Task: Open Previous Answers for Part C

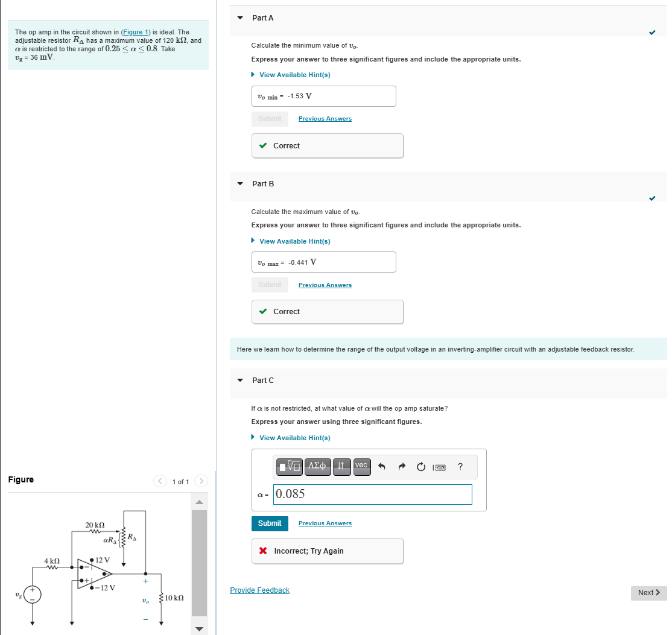Action: point(325,523)
